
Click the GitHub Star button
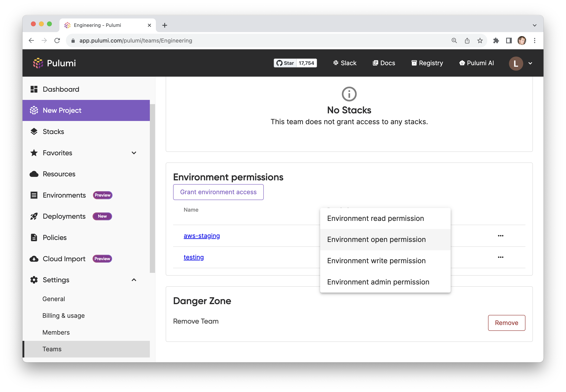[x=285, y=63]
